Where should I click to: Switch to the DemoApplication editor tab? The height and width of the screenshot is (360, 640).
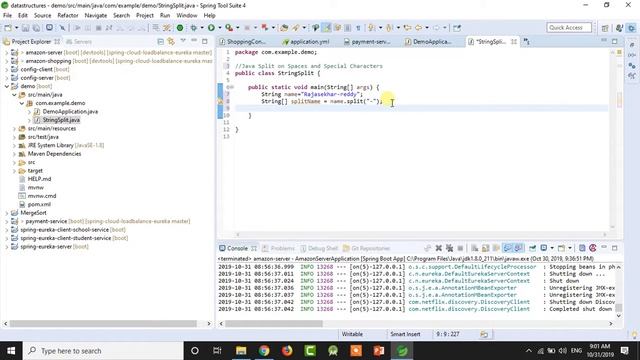coord(428,42)
